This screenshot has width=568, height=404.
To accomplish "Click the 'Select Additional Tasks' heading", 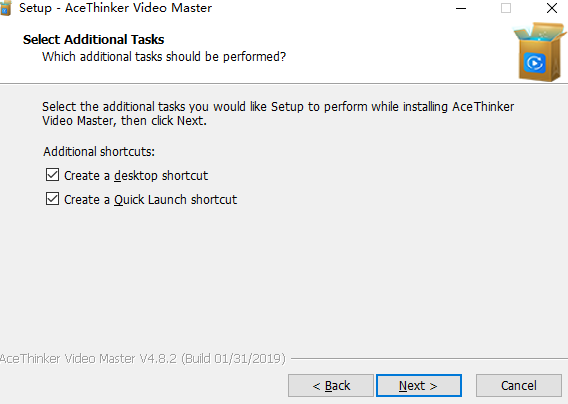I will (93, 39).
